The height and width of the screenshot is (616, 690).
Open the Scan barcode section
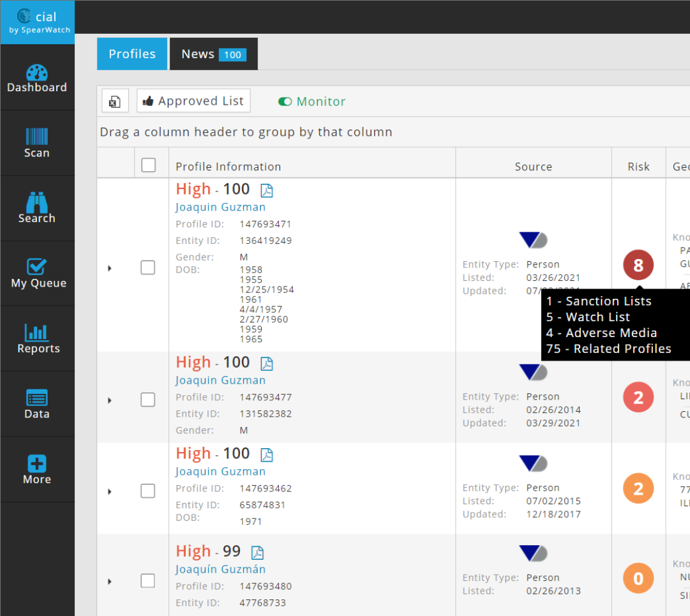click(x=37, y=143)
